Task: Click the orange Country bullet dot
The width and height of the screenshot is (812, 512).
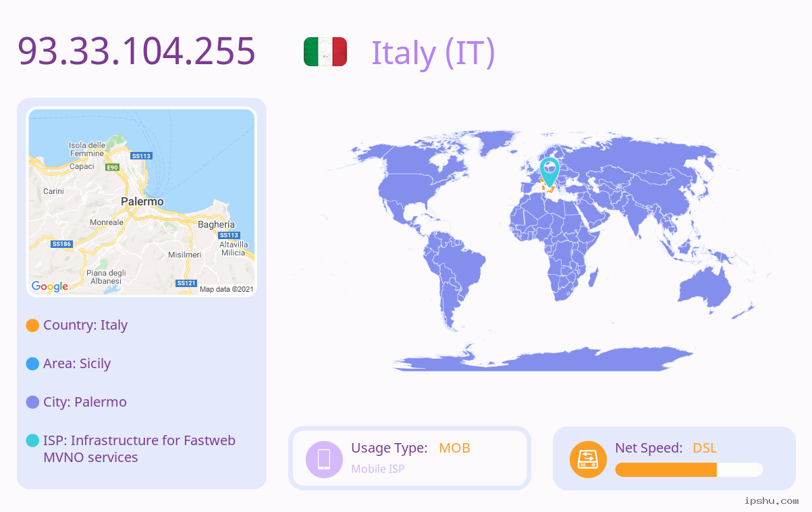Action: (32, 325)
